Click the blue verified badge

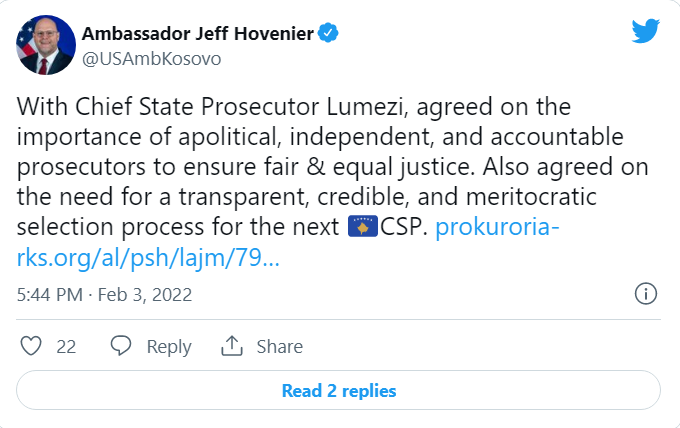pyautogui.click(x=329, y=33)
